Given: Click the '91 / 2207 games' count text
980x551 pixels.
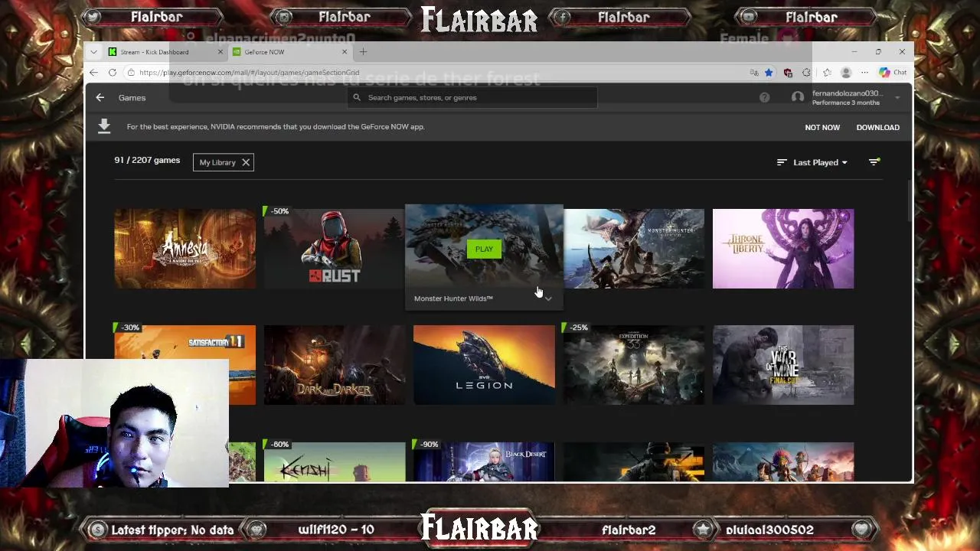Looking at the screenshot, I should tap(147, 161).
